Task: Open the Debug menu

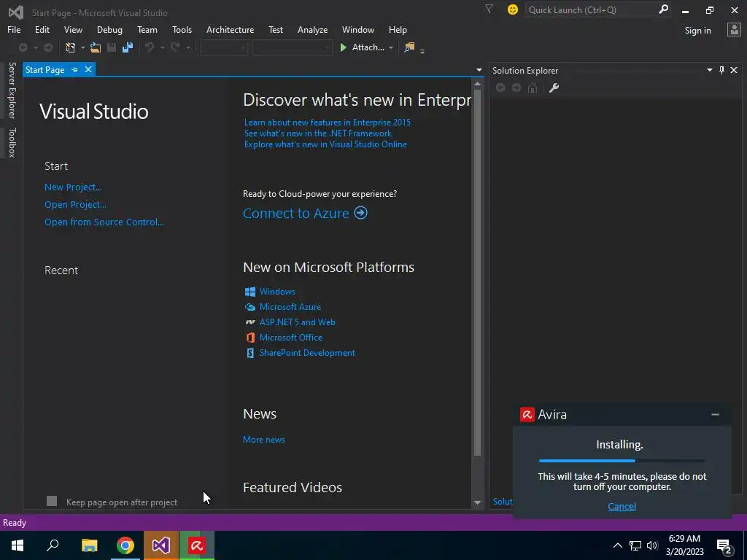Action: [x=109, y=30]
